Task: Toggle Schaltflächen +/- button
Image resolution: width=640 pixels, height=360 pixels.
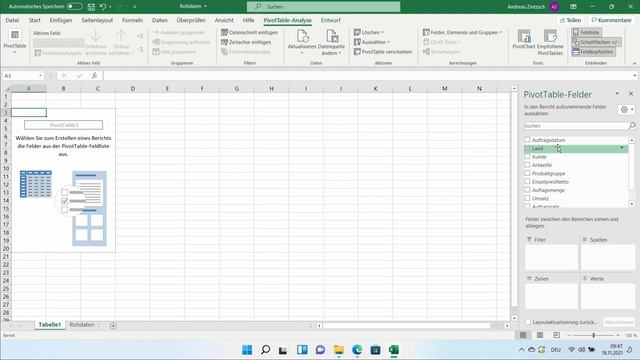Action: pyautogui.click(x=596, y=42)
